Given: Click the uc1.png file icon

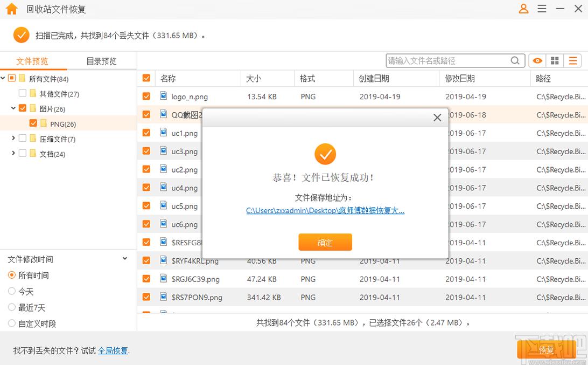Looking at the screenshot, I should (164, 132).
